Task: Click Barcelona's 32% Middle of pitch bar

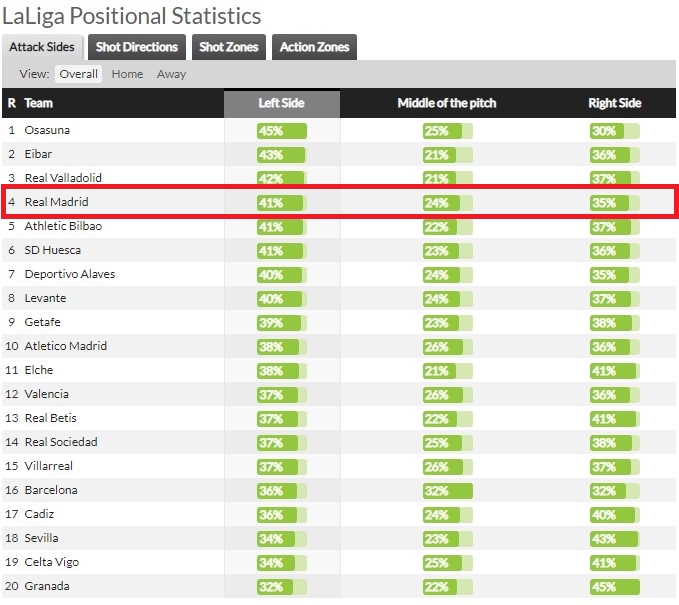Action: 448,491
